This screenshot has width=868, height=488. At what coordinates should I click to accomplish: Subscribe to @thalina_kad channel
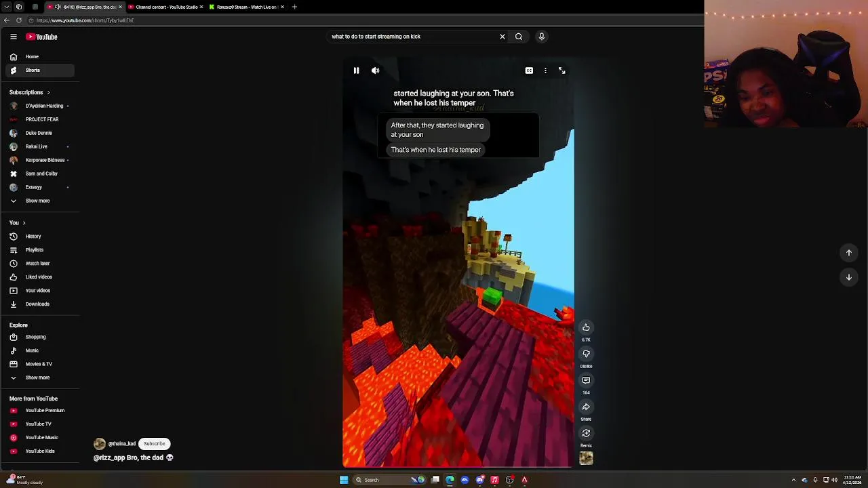[x=154, y=444]
